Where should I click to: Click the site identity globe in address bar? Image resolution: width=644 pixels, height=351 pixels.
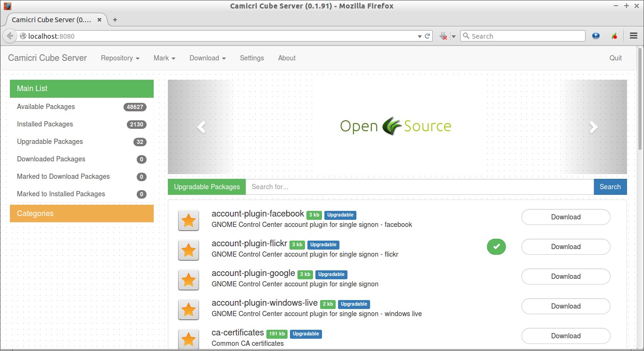(23, 36)
